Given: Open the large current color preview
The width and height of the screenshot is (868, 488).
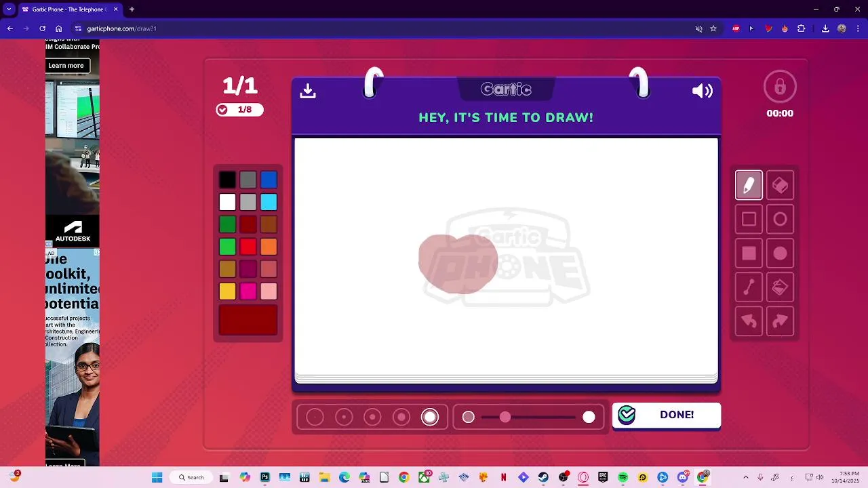Looking at the screenshot, I should tap(248, 320).
